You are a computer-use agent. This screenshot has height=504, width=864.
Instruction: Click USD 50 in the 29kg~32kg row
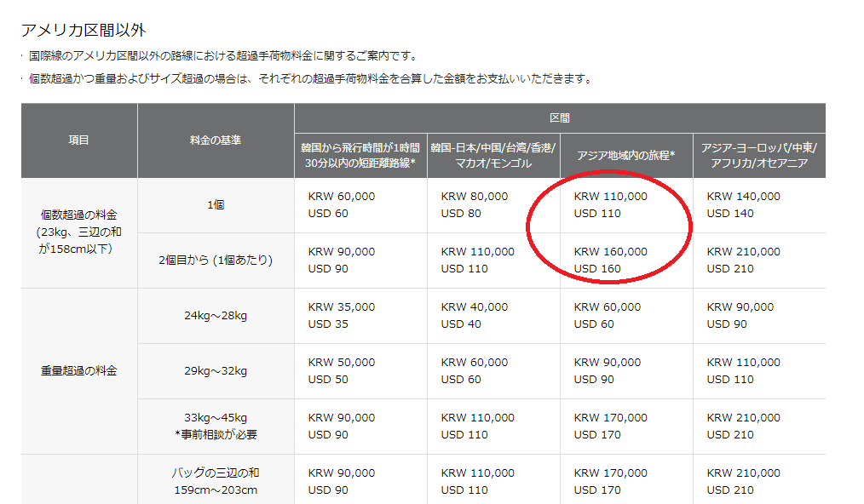(x=328, y=380)
